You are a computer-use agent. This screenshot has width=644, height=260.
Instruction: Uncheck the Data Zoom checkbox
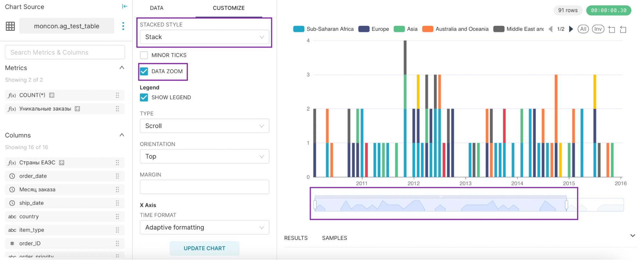tap(144, 71)
